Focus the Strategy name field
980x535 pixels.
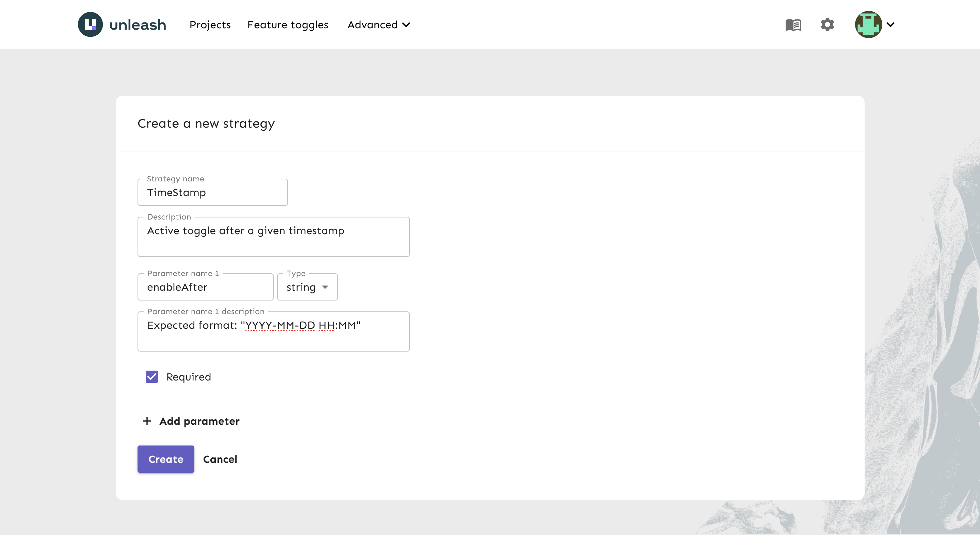[x=212, y=193]
